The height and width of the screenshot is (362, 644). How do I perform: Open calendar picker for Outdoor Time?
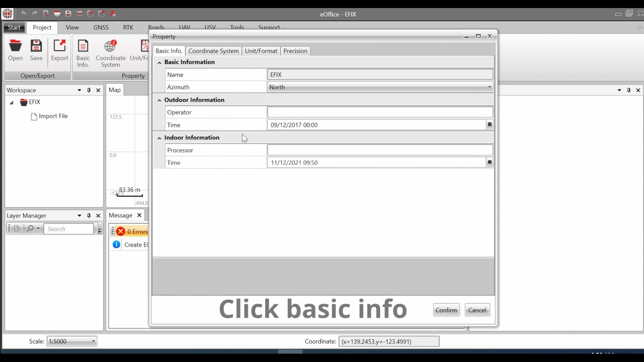point(490,125)
